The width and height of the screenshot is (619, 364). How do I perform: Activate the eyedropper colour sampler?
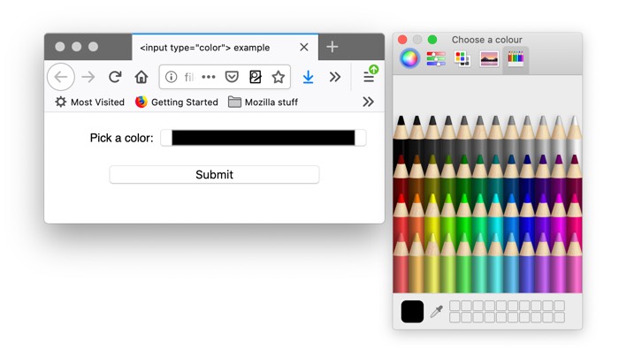tap(436, 312)
